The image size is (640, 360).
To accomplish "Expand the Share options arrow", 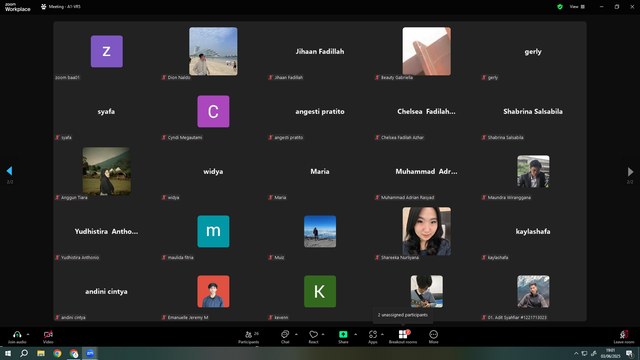I will (356, 334).
